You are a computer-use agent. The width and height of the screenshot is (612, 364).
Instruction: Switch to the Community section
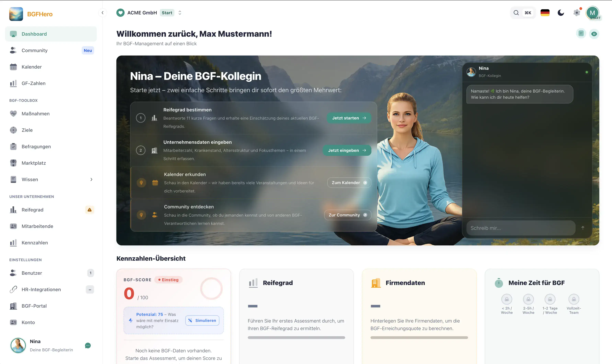tap(34, 50)
